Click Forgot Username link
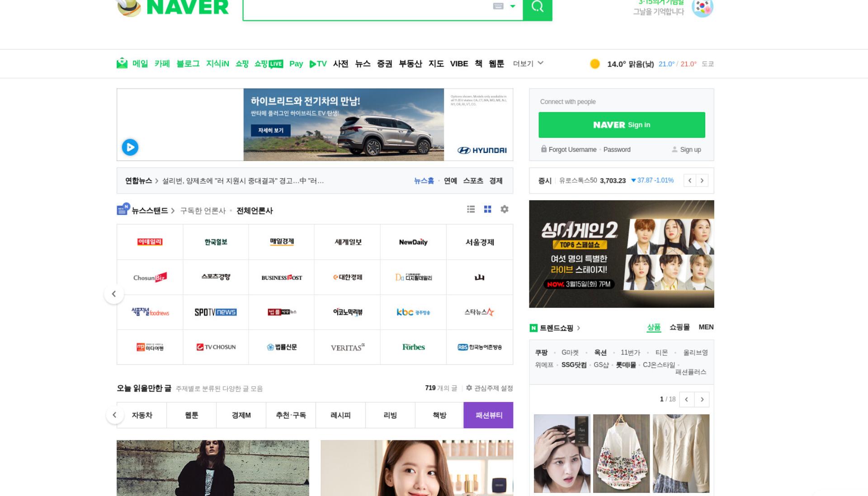The width and height of the screenshot is (868, 496). point(572,150)
